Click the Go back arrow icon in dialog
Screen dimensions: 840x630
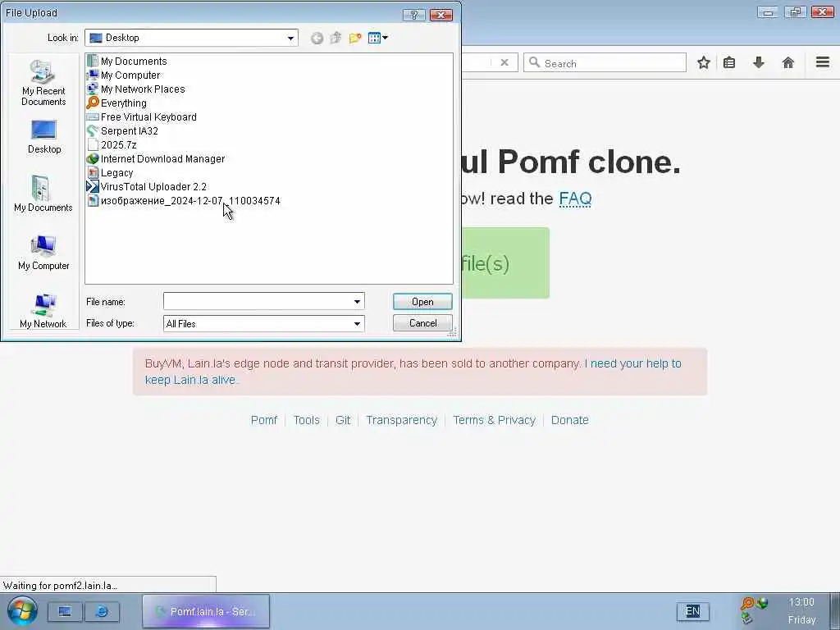click(317, 38)
